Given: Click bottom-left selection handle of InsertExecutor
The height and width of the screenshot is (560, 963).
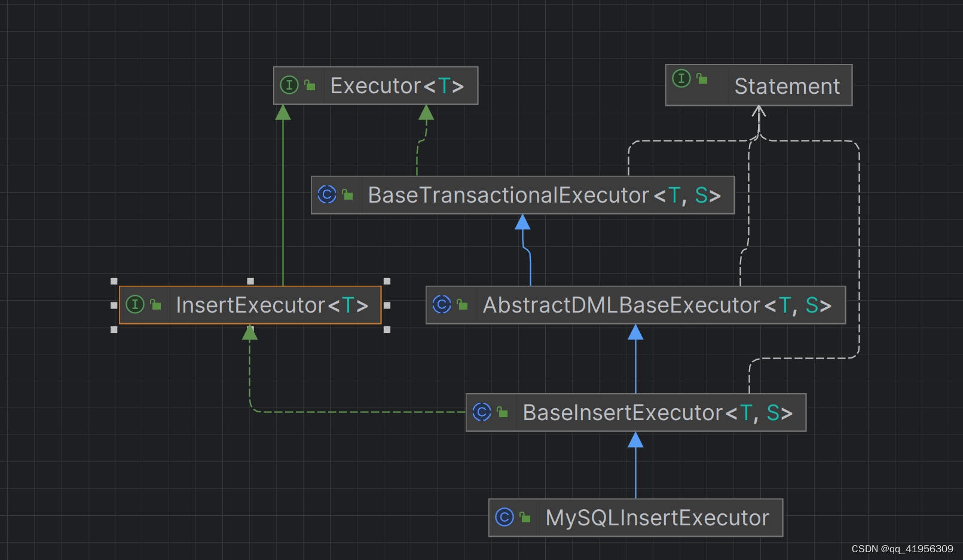Looking at the screenshot, I should pos(114,329).
